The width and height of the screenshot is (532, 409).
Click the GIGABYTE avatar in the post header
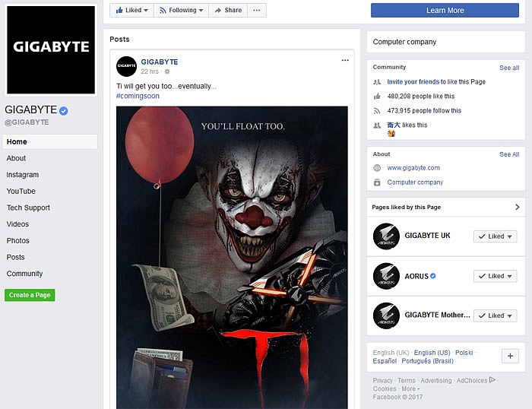click(126, 66)
